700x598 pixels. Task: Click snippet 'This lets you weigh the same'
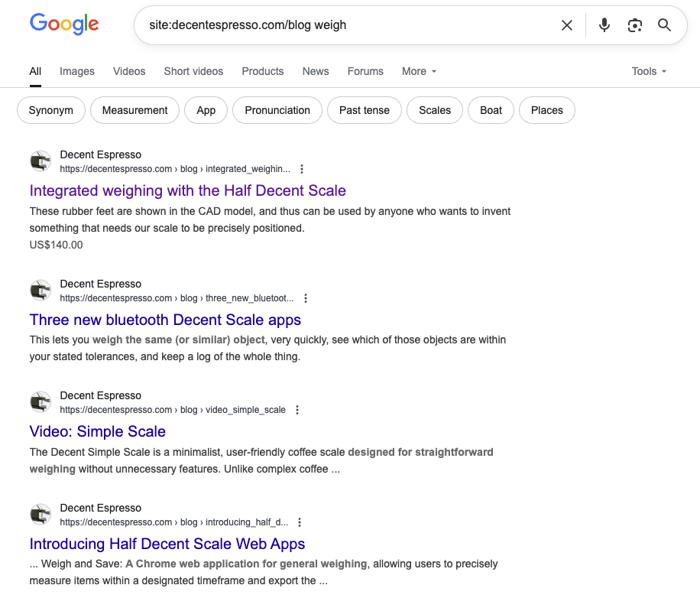(268, 349)
